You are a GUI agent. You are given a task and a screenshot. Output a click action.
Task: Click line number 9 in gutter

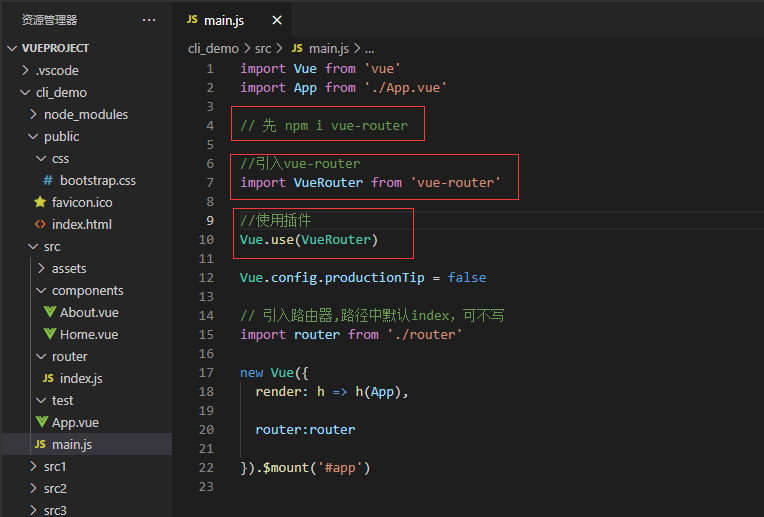pos(210,221)
